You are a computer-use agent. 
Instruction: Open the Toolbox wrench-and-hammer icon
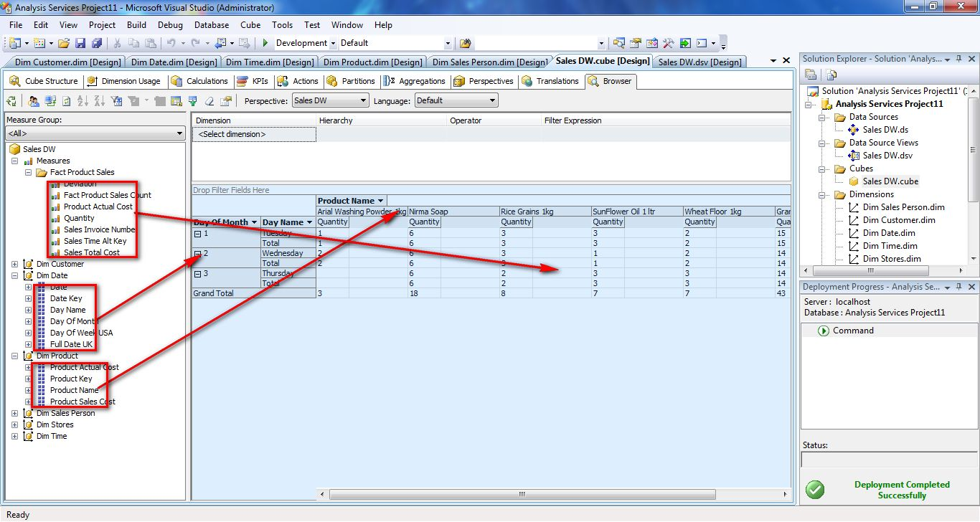(x=669, y=43)
